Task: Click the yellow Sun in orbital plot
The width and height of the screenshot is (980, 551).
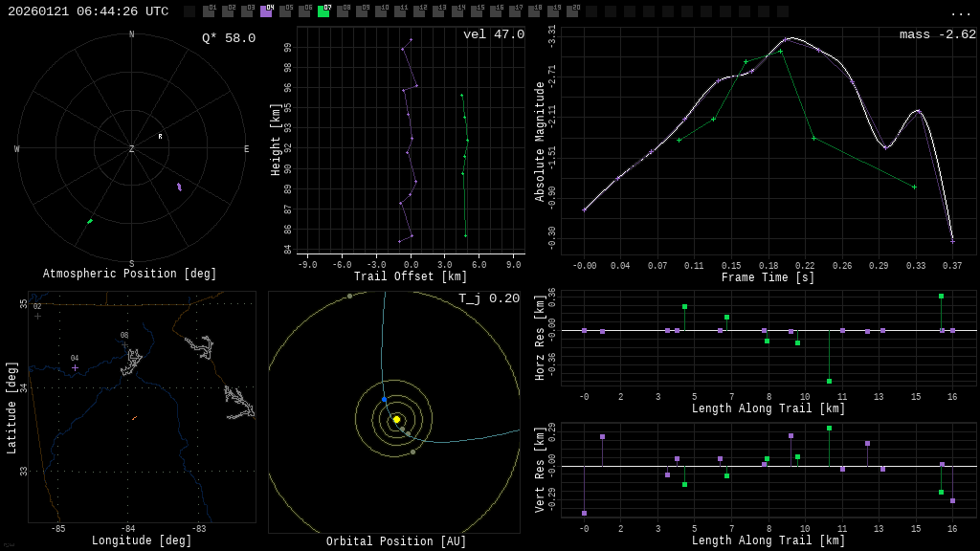Action: pyautogui.click(x=396, y=419)
